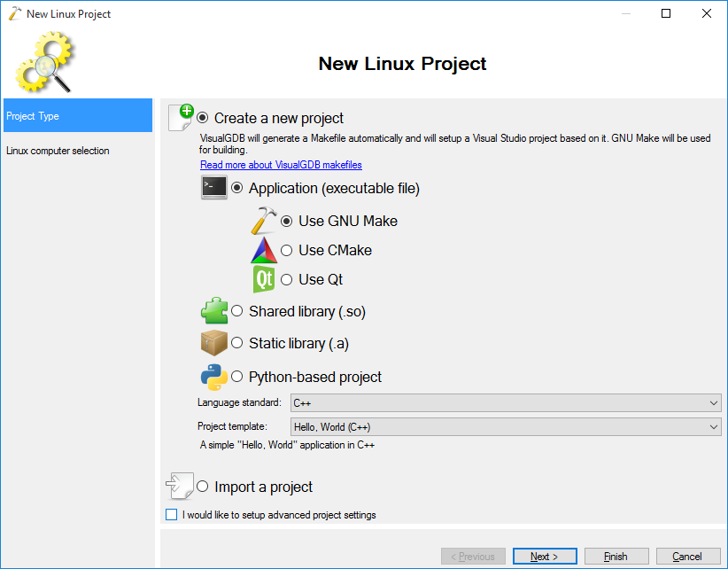Select Application (executable file) option
The height and width of the screenshot is (569, 728).
236,188
